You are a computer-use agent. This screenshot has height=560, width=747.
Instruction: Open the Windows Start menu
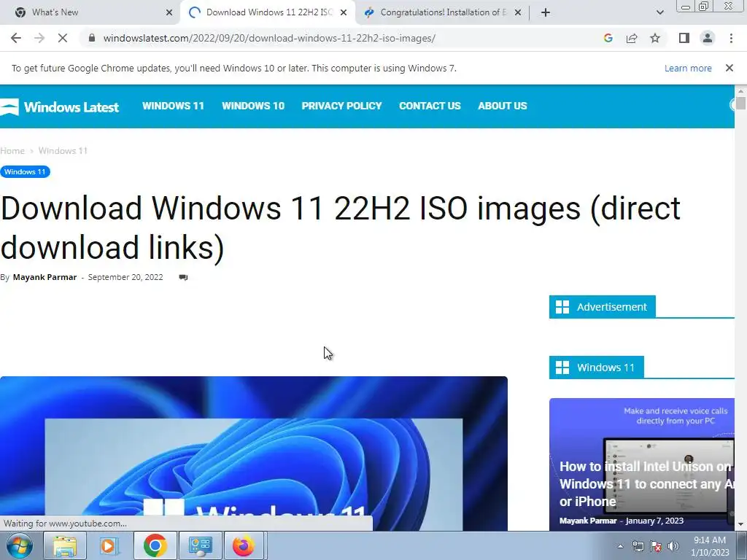pyautogui.click(x=20, y=545)
